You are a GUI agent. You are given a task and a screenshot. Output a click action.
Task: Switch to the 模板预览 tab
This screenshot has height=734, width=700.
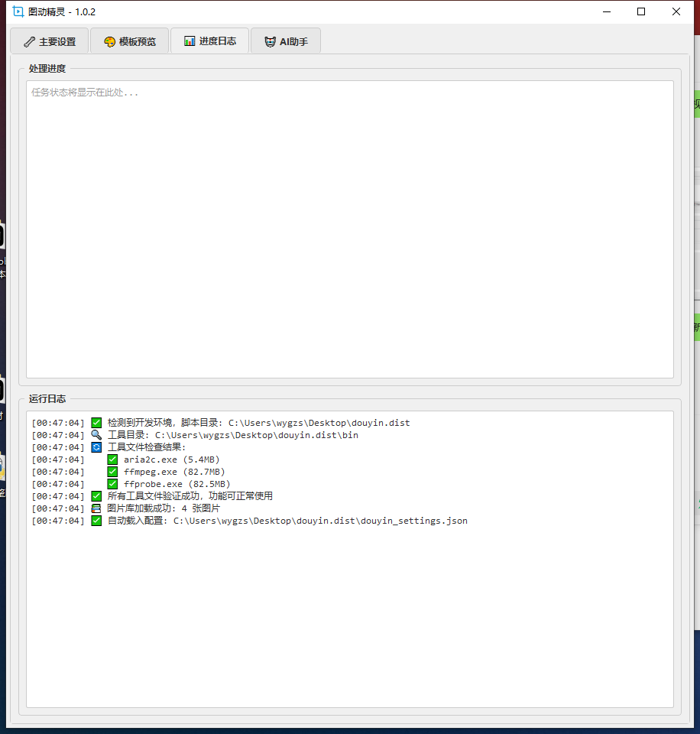pyautogui.click(x=128, y=41)
